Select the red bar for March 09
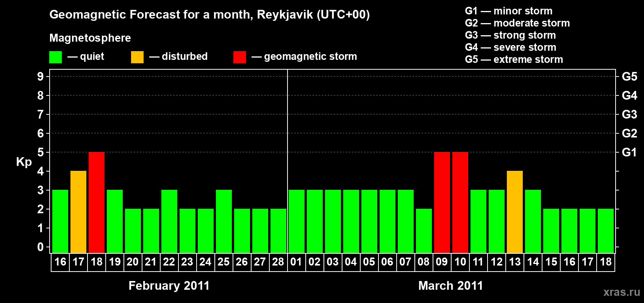Screen dimensions: 644x303 pyautogui.click(x=442, y=202)
